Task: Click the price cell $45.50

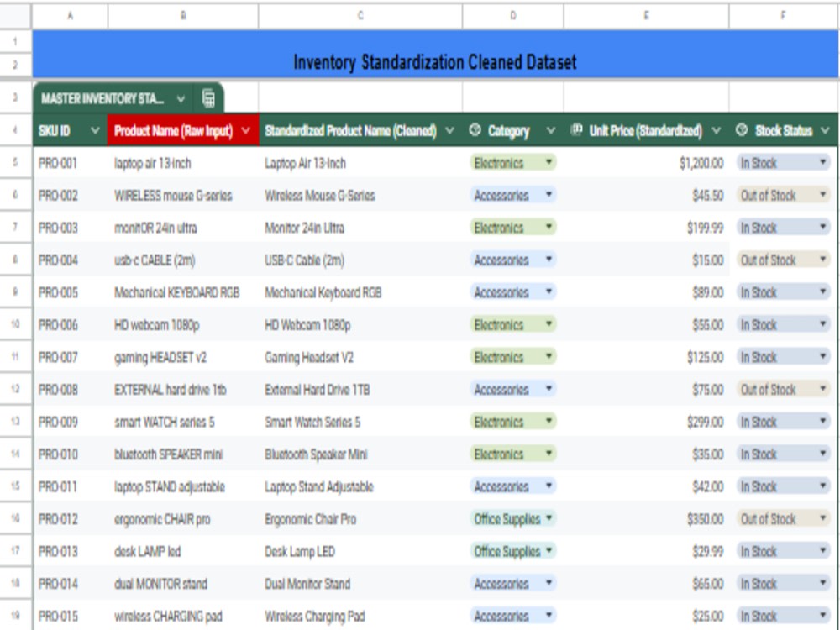Action: coord(647,195)
